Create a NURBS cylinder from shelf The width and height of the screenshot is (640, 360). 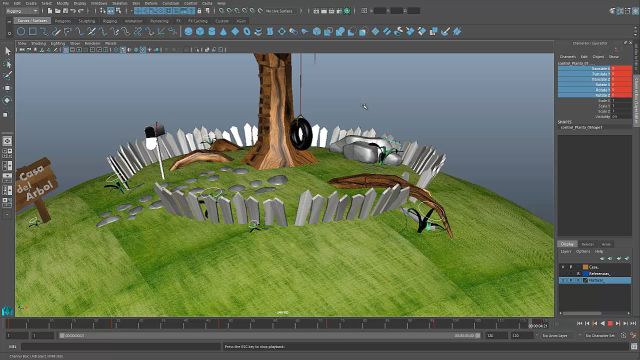click(x=212, y=31)
